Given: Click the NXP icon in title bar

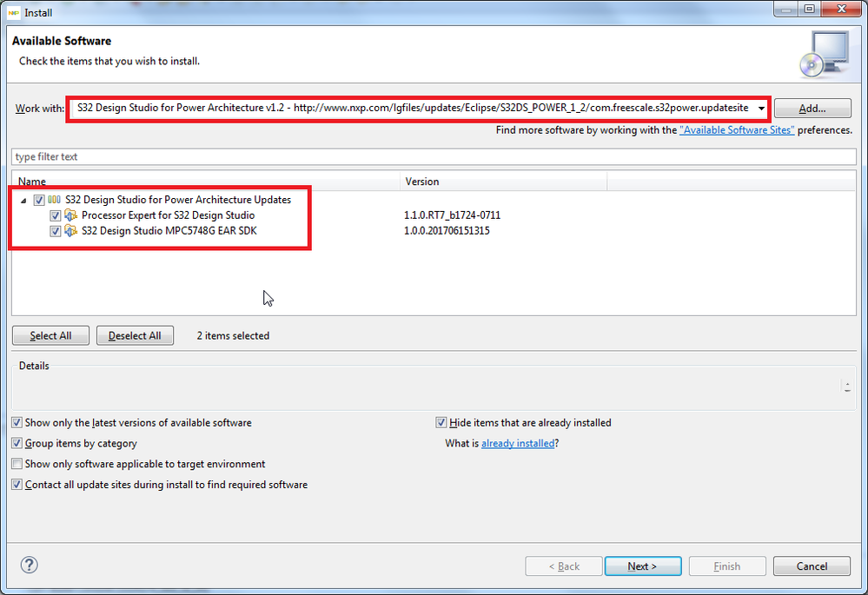Looking at the screenshot, I should (14, 12).
